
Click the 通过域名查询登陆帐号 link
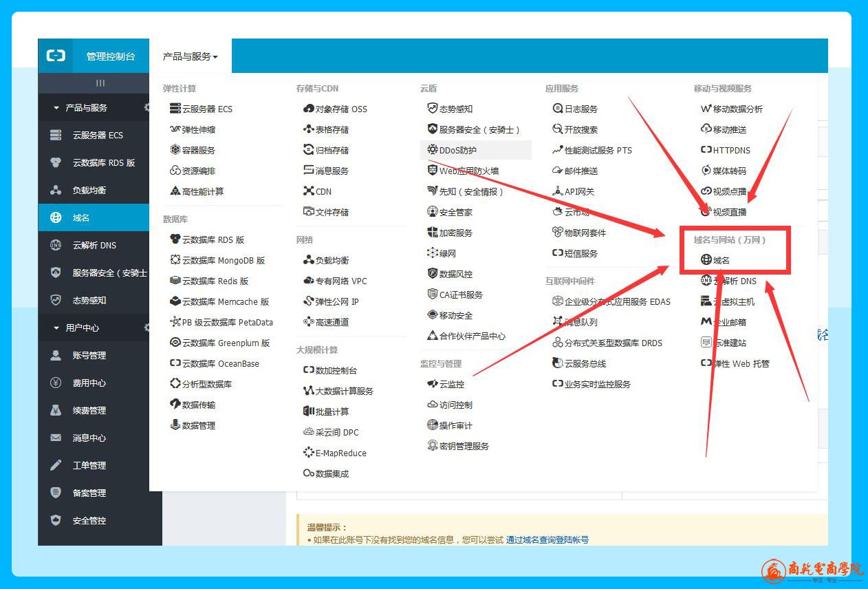pyautogui.click(x=547, y=540)
